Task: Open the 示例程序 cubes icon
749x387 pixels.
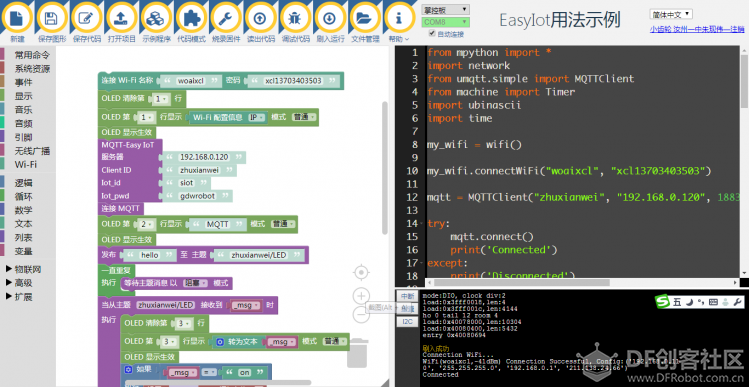Action: tap(156, 18)
